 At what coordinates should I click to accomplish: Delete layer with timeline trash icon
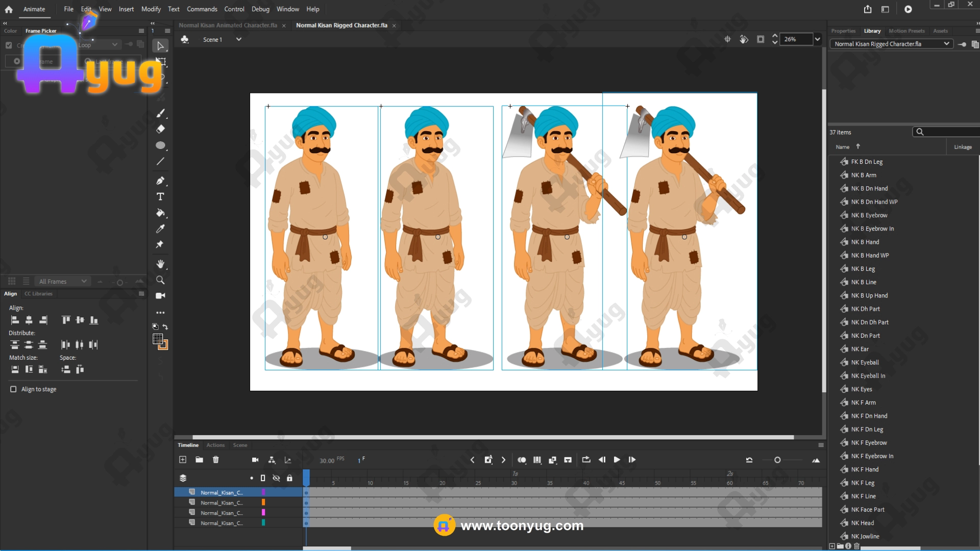(x=216, y=460)
